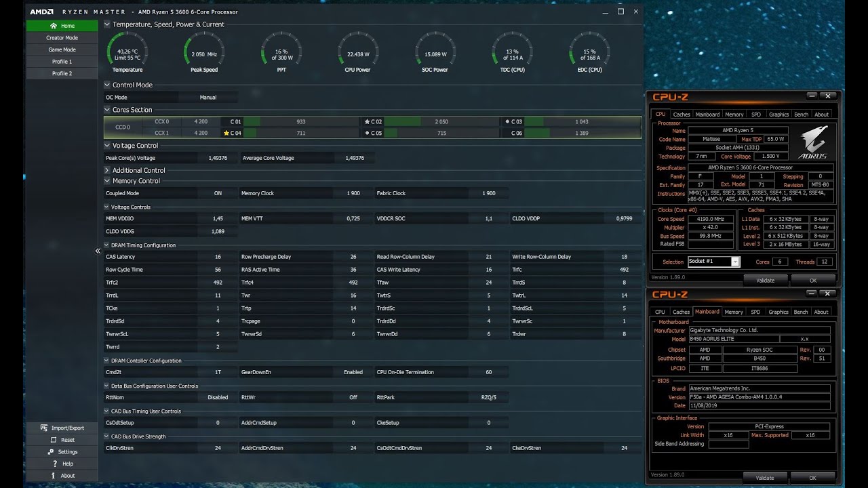
Task: Switch to Caches tab in CPU-Z processor window
Action: pos(682,115)
